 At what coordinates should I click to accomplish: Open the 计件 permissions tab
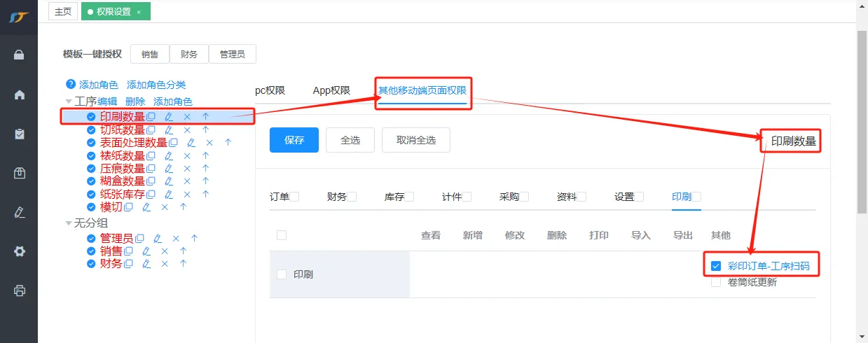click(x=452, y=197)
